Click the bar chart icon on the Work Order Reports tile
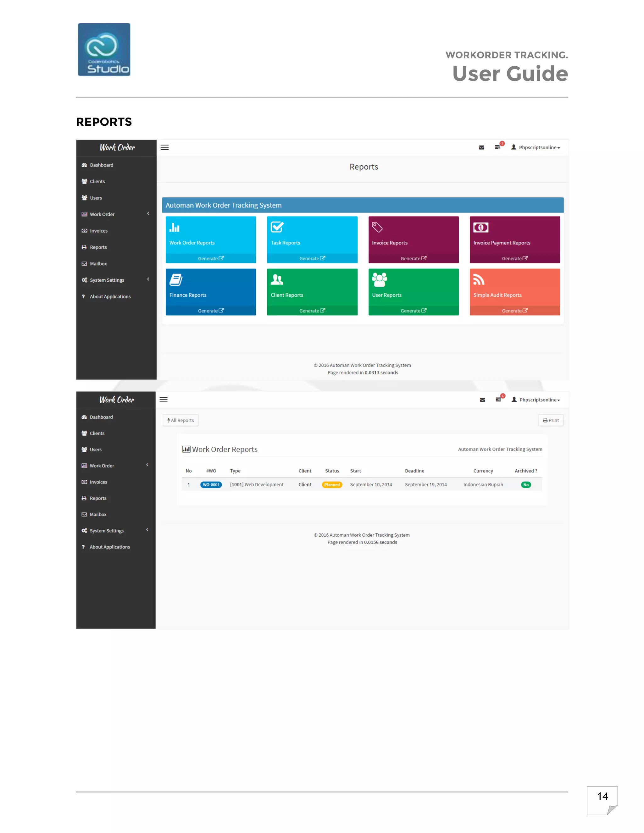The width and height of the screenshot is (644, 833). 174,227
